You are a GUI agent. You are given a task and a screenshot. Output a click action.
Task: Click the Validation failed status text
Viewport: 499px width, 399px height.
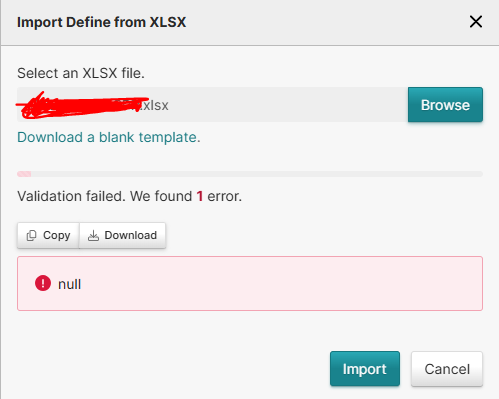[x=129, y=196]
